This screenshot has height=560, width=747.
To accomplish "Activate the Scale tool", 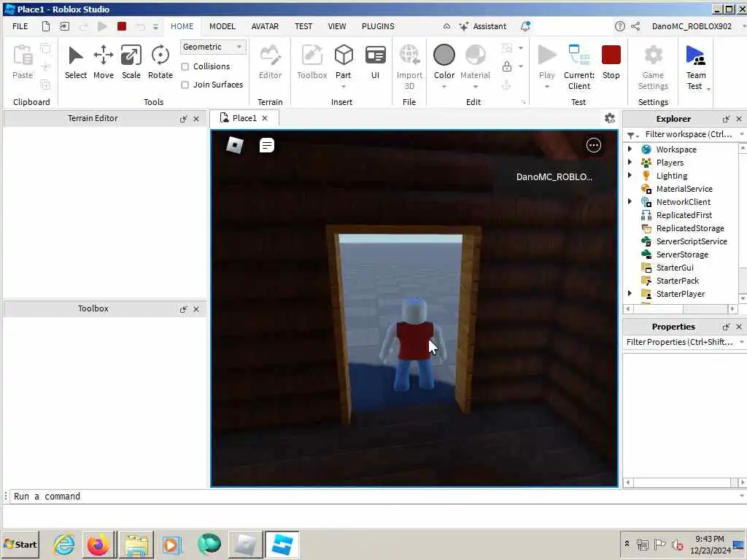I will (131, 62).
